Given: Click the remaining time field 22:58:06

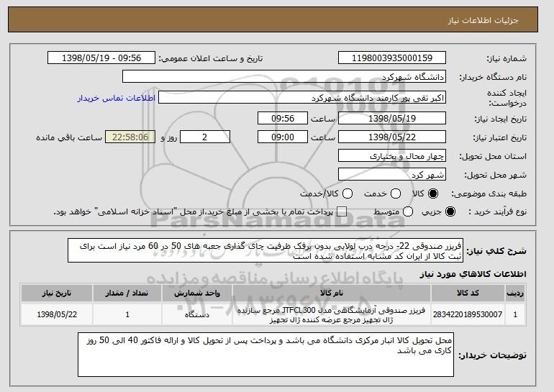Looking at the screenshot, I should click(130, 137).
